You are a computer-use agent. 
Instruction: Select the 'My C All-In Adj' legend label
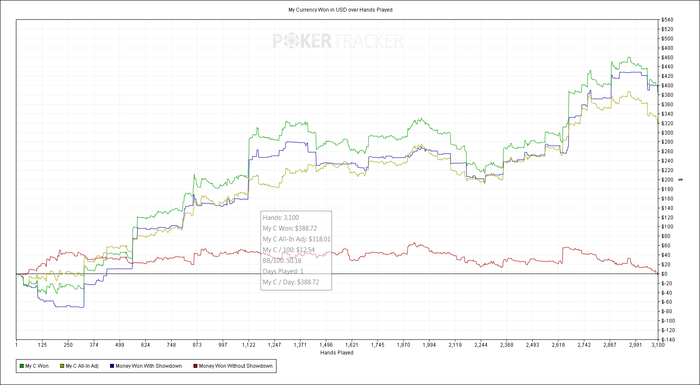(x=82, y=366)
